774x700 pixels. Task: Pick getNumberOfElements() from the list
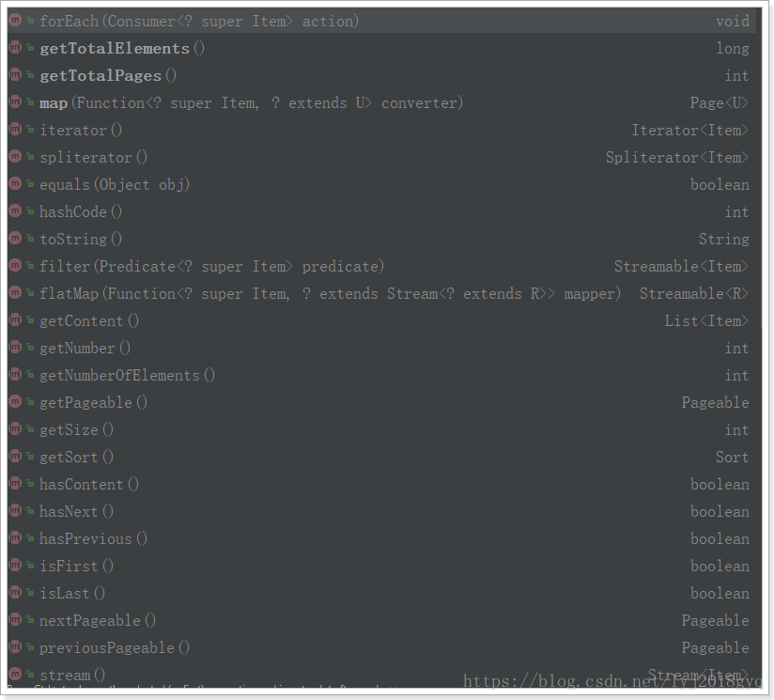pyautogui.click(x=381, y=375)
